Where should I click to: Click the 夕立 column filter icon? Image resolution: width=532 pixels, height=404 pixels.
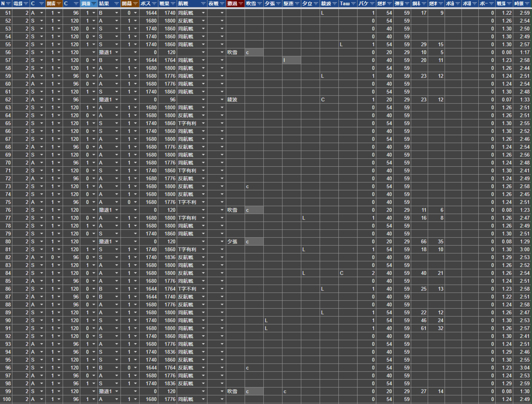tap(316, 4)
